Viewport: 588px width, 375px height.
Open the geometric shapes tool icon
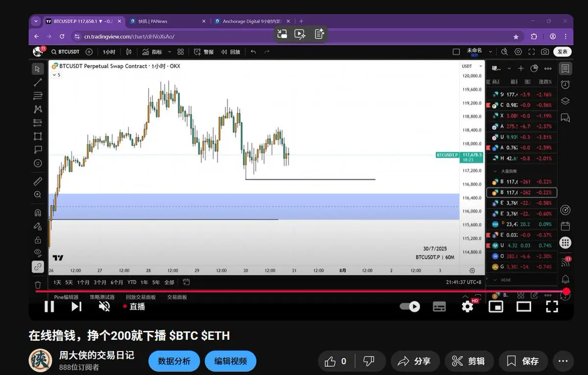click(x=38, y=136)
